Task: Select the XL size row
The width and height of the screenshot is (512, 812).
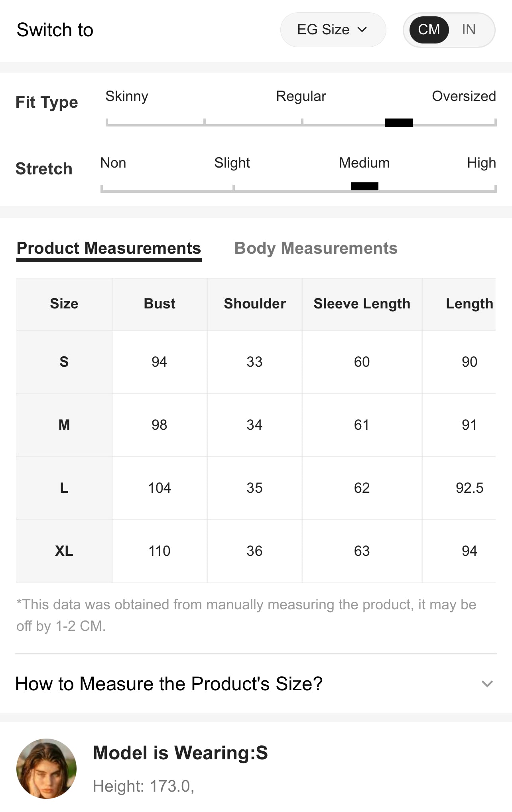Action: (64, 551)
